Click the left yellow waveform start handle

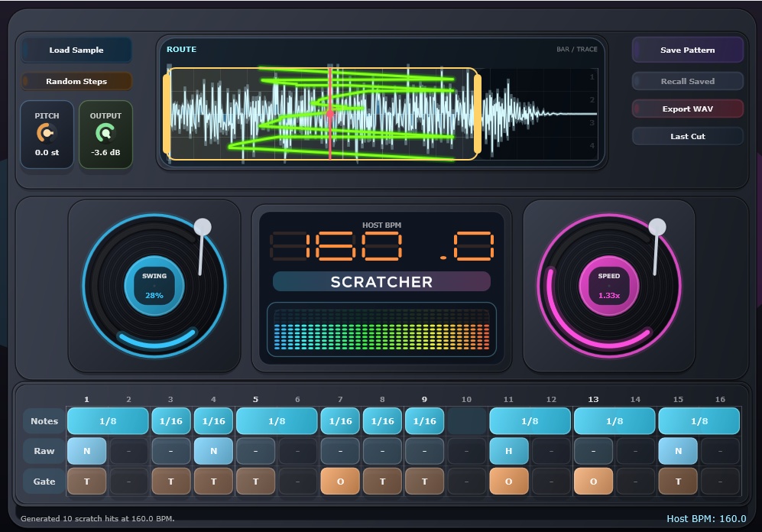tap(167, 114)
